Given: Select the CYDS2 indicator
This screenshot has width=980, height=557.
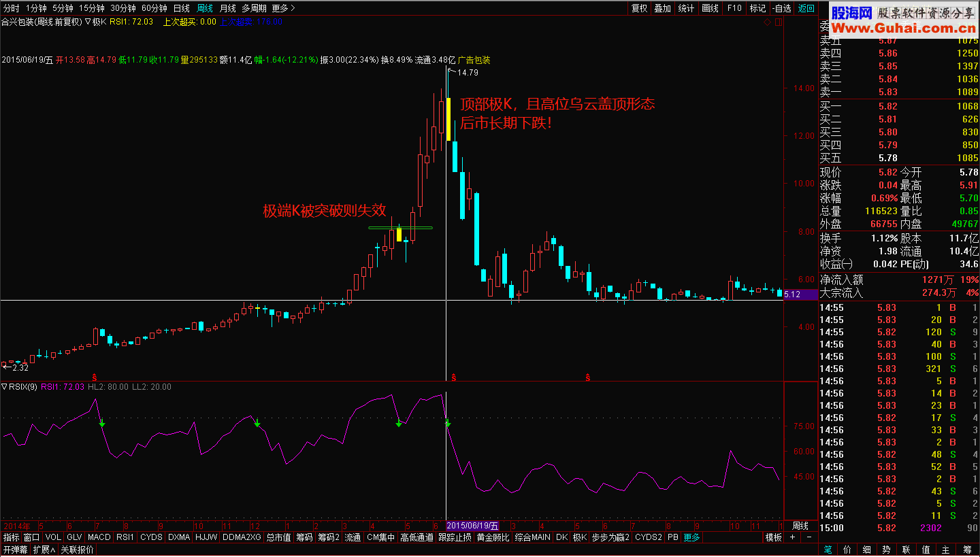Looking at the screenshot, I should point(649,537).
